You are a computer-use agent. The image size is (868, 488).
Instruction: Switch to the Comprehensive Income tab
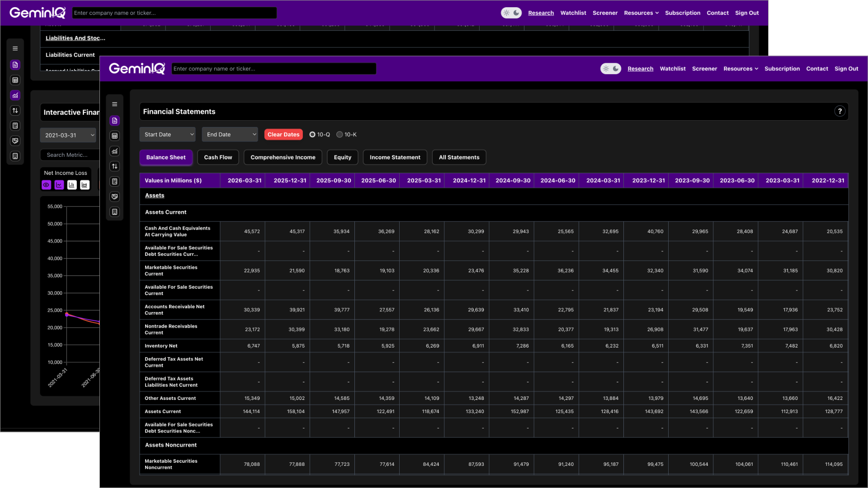point(283,157)
